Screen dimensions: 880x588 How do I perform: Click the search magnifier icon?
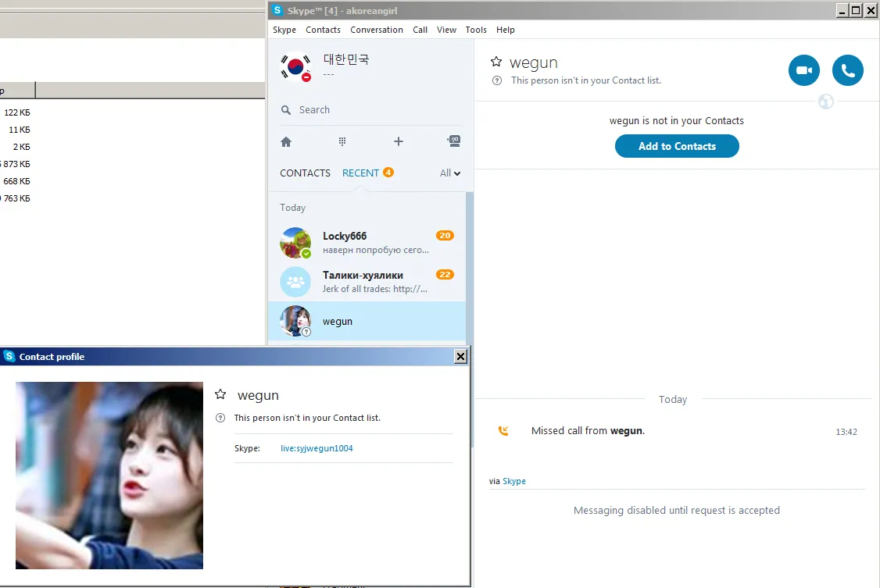coord(286,110)
